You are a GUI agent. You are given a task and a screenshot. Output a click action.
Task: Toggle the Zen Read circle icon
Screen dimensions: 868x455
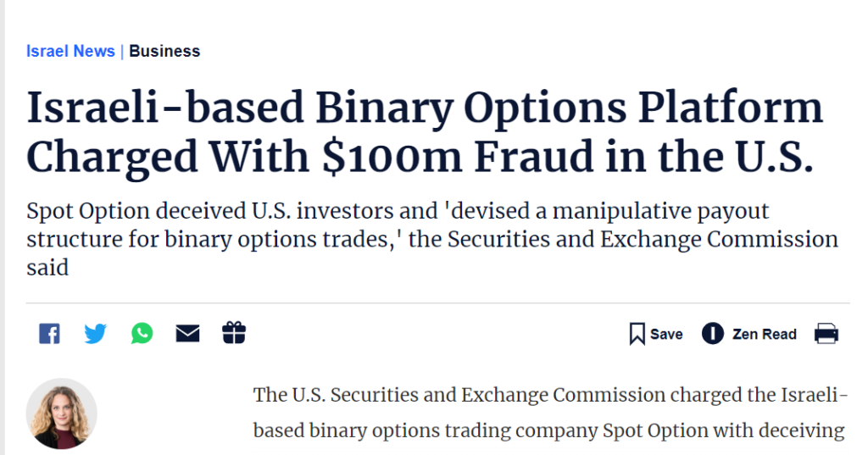(712, 333)
